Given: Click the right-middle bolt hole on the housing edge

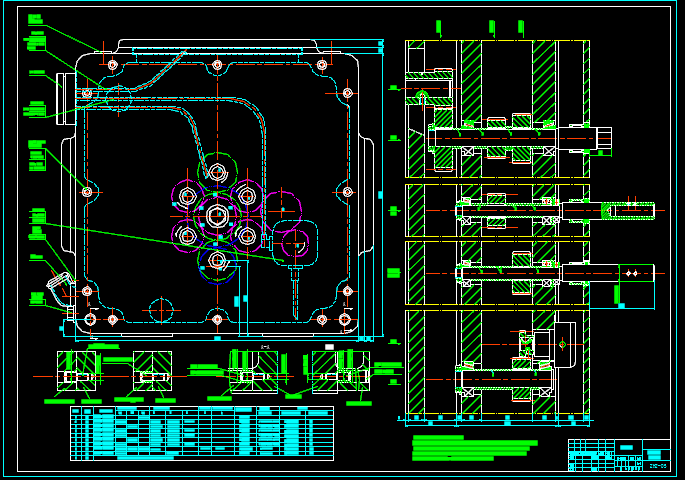Looking at the screenshot, I should tap(347, 192).
